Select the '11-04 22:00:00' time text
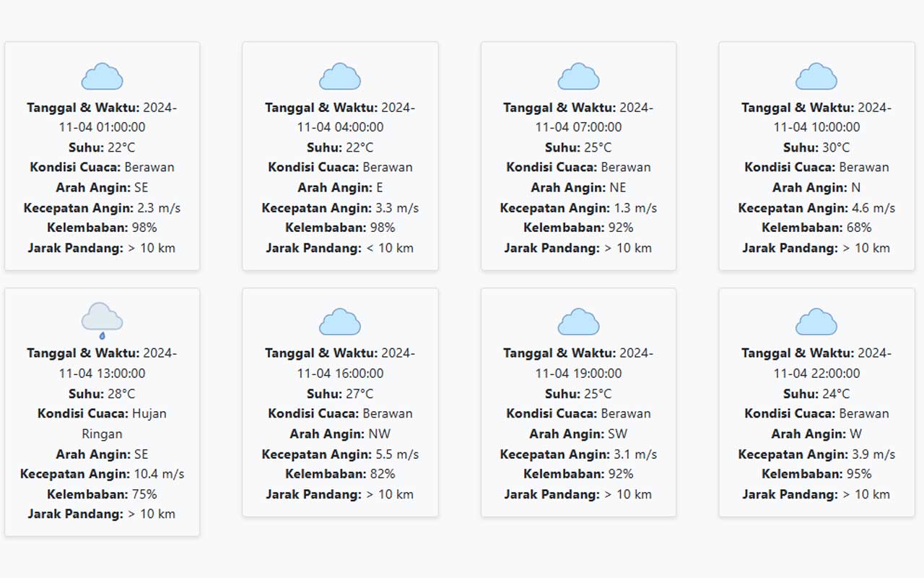924x578 pixels. click(x=816, y=374)
